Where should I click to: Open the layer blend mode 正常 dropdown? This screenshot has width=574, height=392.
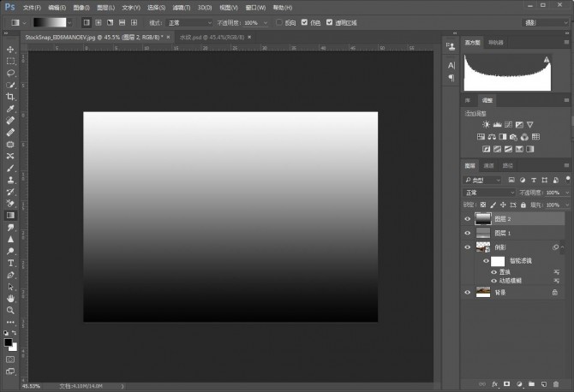click(489, 193)
